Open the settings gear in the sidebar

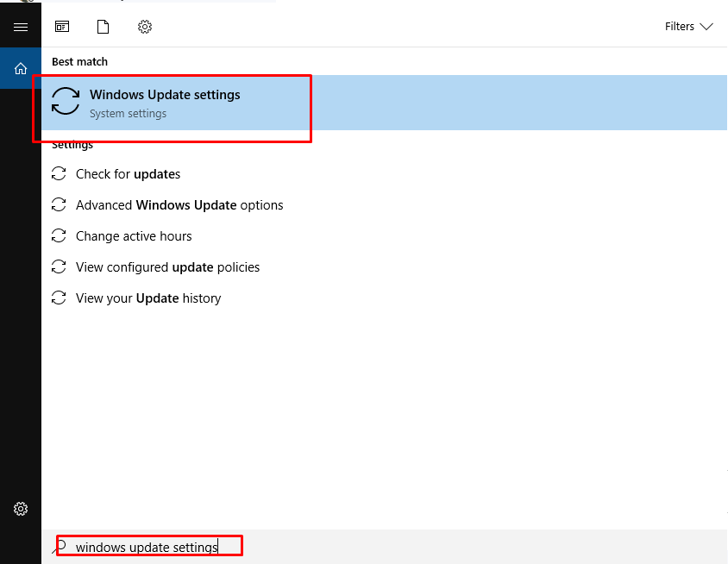click(x=21, y=509)
